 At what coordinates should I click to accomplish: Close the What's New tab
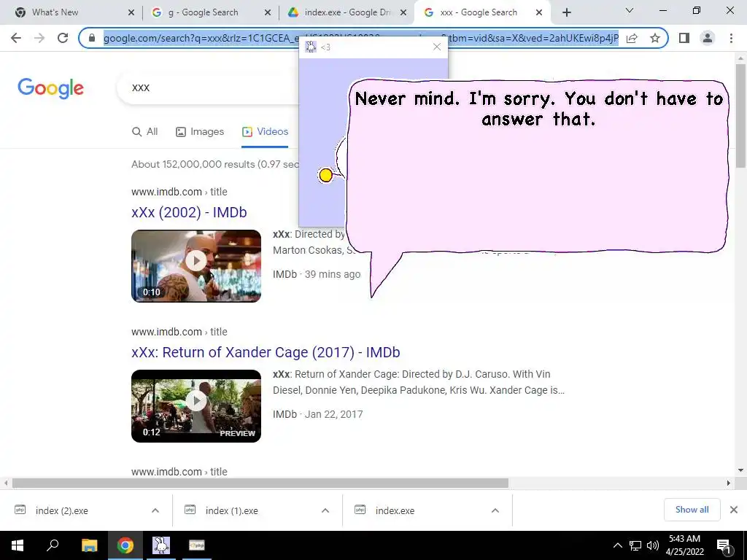[131, 12]
